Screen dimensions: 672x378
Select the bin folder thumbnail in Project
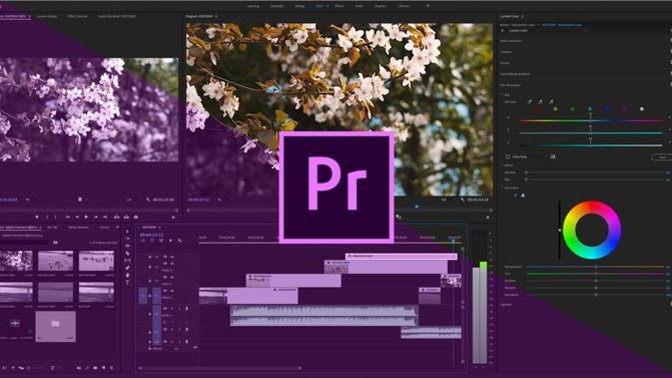[x=55, y=326]
